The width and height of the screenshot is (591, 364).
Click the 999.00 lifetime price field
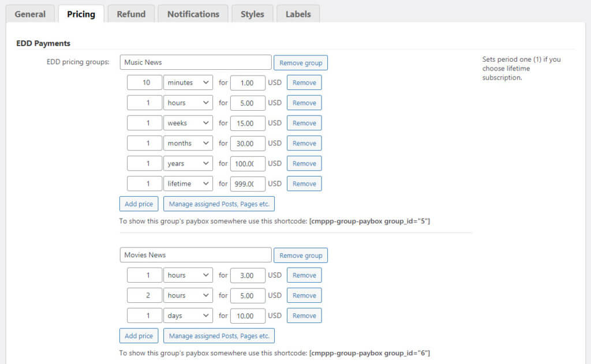[248, 183]
